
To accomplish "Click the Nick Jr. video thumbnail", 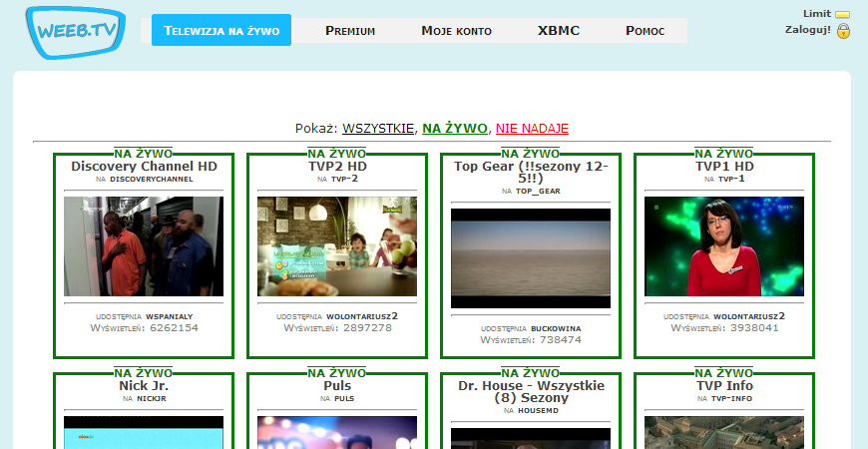I will 144,432.
